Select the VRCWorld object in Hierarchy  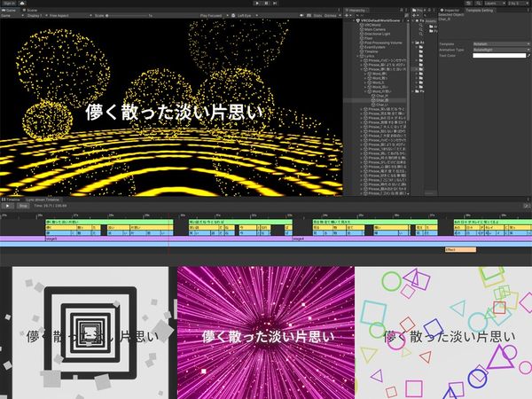(372, 25)
